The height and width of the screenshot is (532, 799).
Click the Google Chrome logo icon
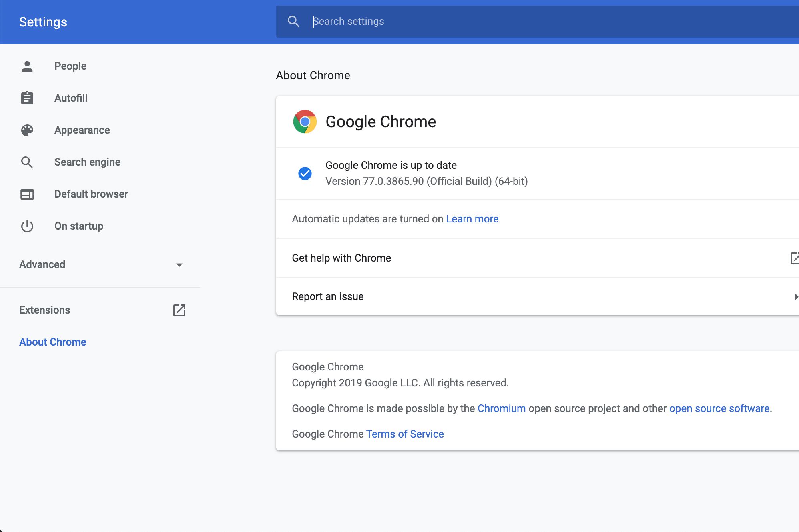305,122
